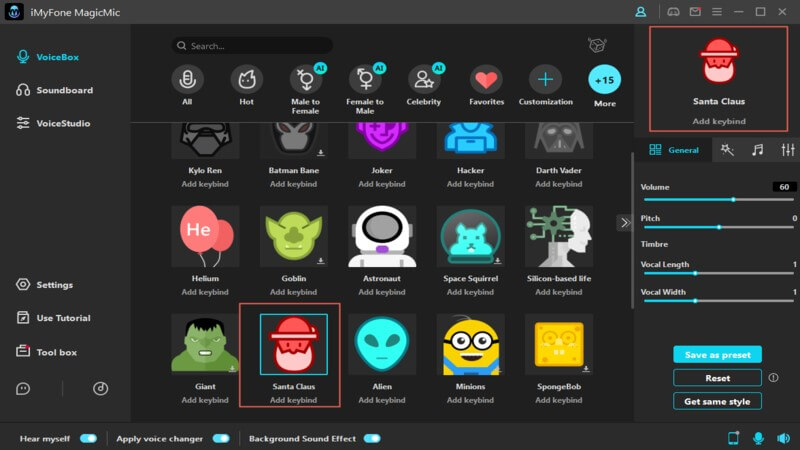Image resolution: width=800 pixels, height=450 pixels.
Task: Open the Tool box
Action: (x=46, y=352)
